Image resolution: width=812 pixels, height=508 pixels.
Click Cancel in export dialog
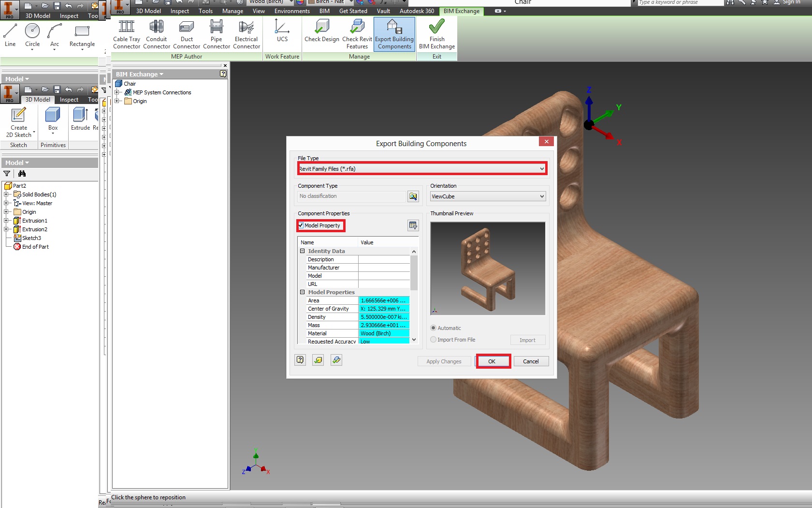click(531, 361)
